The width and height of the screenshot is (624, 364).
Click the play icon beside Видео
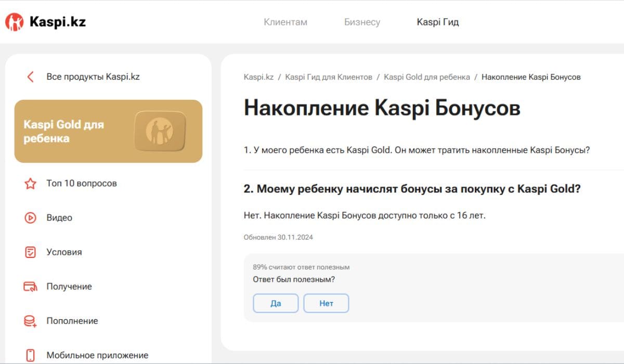30,218
